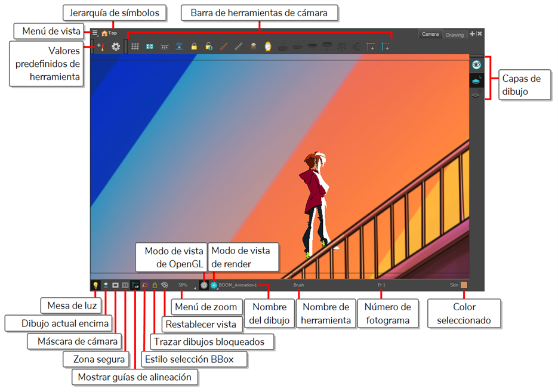Viewport: 558px width, 392px height.
Task: Click the gray diagonal ruler icon
Action: click(239, 47)
